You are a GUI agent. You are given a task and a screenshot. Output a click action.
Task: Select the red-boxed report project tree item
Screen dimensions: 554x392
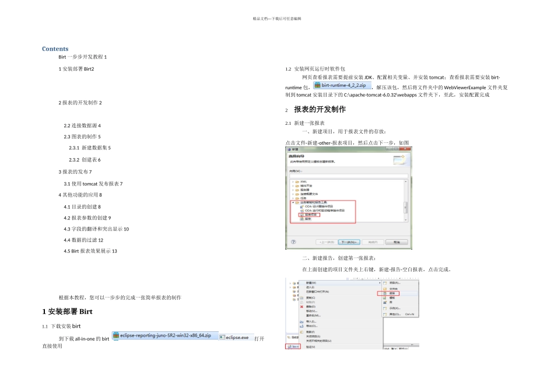309,215
